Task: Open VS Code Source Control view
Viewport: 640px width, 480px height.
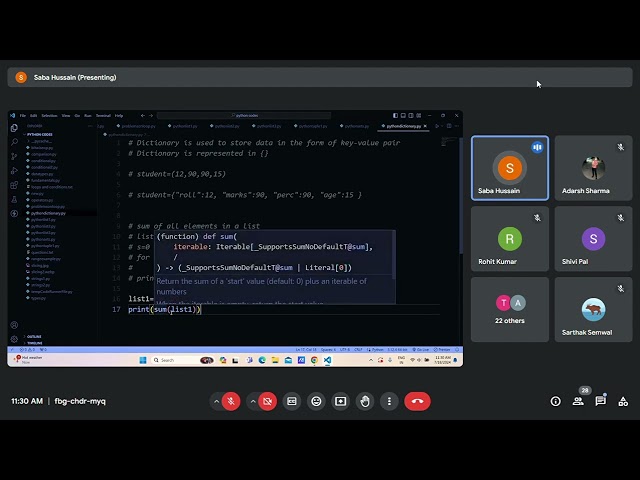Action: point(14,156)
